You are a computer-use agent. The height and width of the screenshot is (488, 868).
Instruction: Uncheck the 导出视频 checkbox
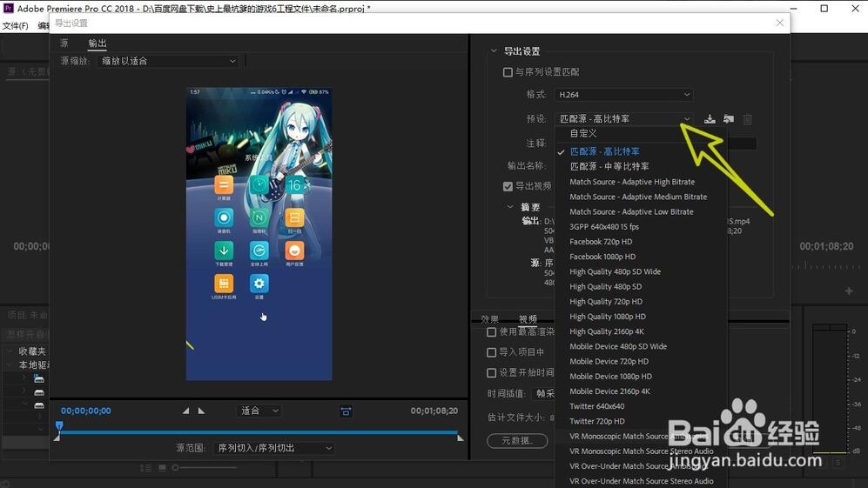pyautogui.click(x=508, y=186)
